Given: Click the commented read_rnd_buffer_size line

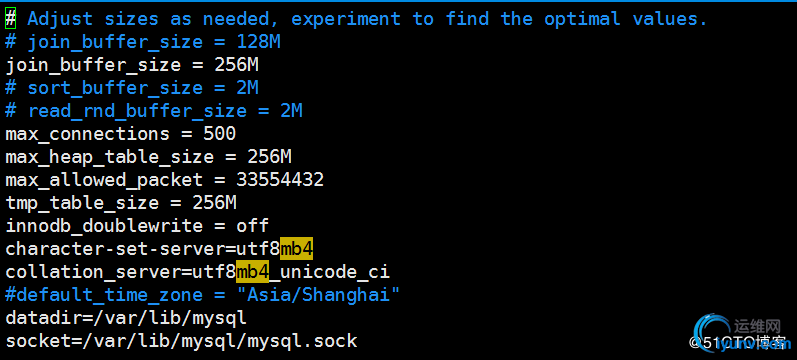Looking at the screenshot, I should (154, 111).
